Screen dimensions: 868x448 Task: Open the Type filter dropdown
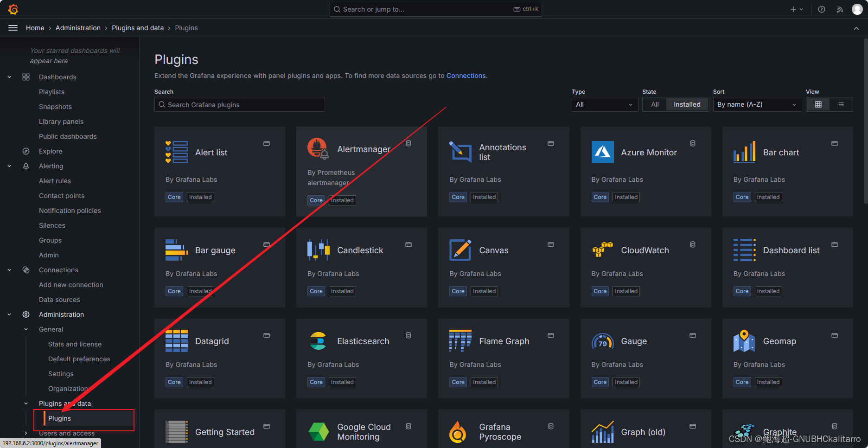[x=605, y=104]
